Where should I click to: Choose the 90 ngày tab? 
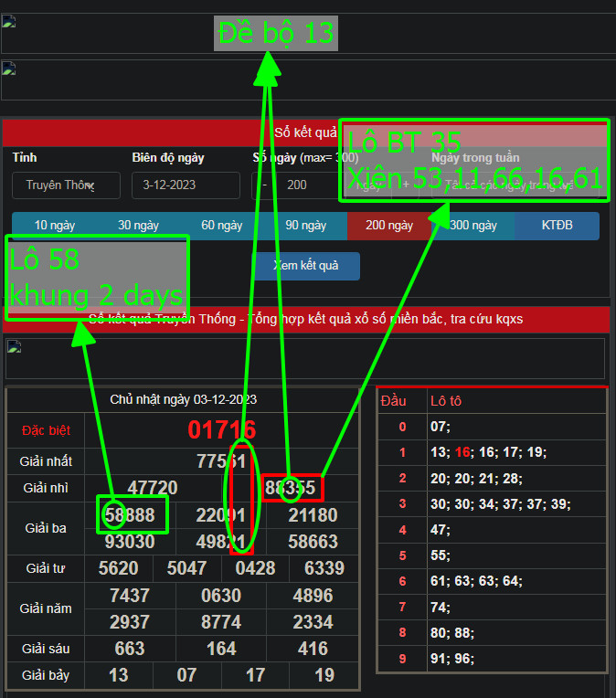point(305,226)
